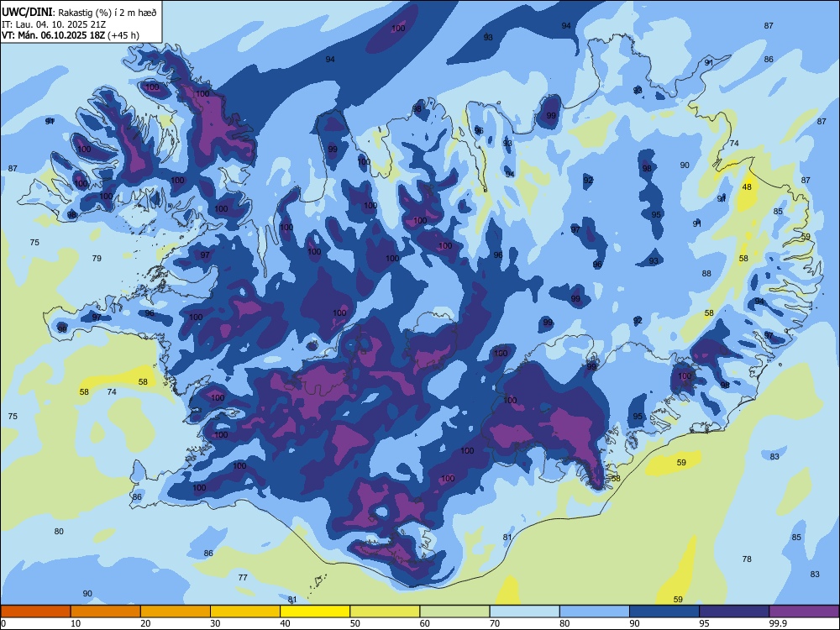Click the 10–20% orange legend swatch
Viewport: 840px width, 630px height.
[x=106, y=612]
